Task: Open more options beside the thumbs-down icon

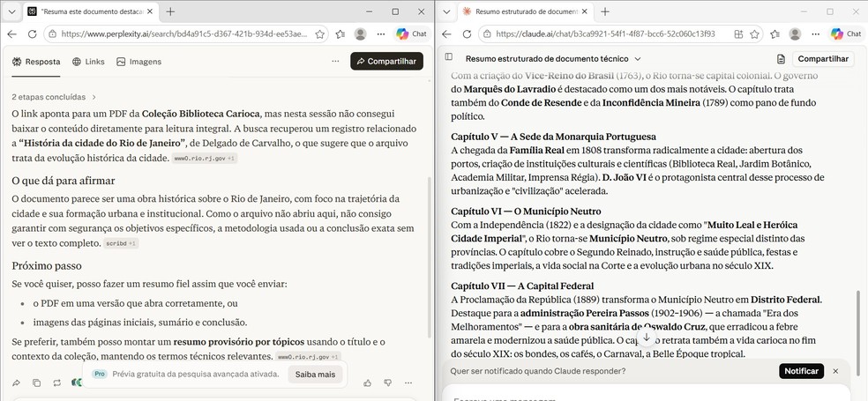Action: pos(408,382)
